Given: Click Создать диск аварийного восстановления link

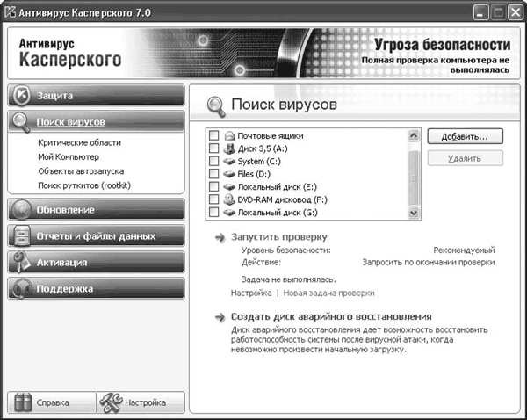Looking at the screenshot, I should coord(331,317).
